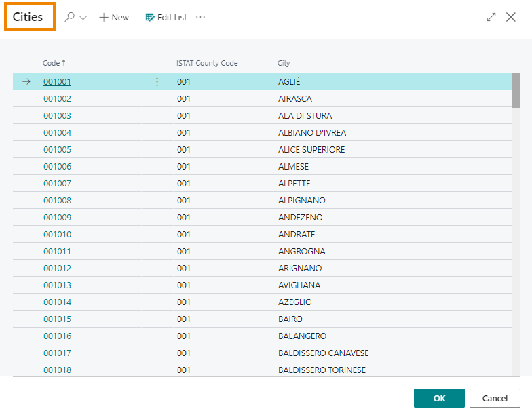Select the AVIGLIANA city cell
The height and width of the screenshot is (415, 532).
[299, 285]
